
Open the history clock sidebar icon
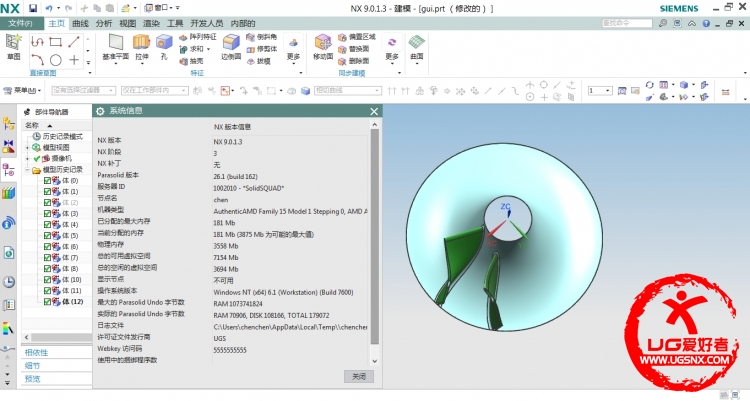pos(9,281)
